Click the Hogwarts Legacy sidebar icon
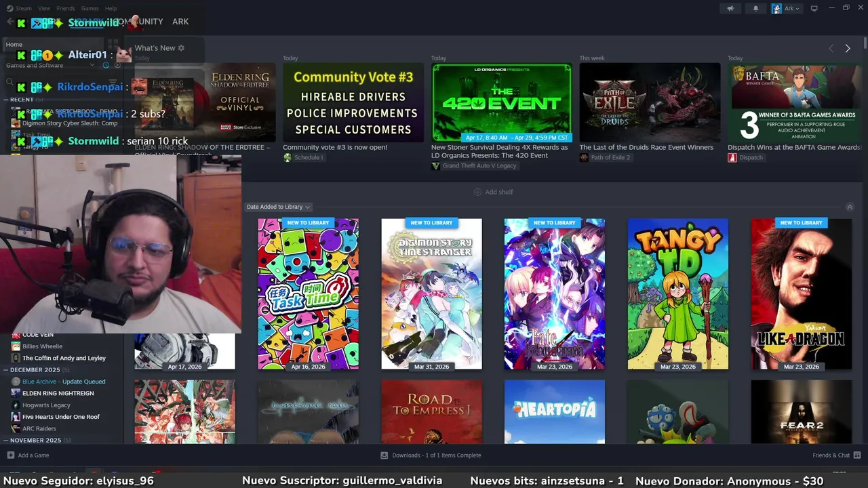Viewport: 868px width, 488px height. [x=16, y=405]
